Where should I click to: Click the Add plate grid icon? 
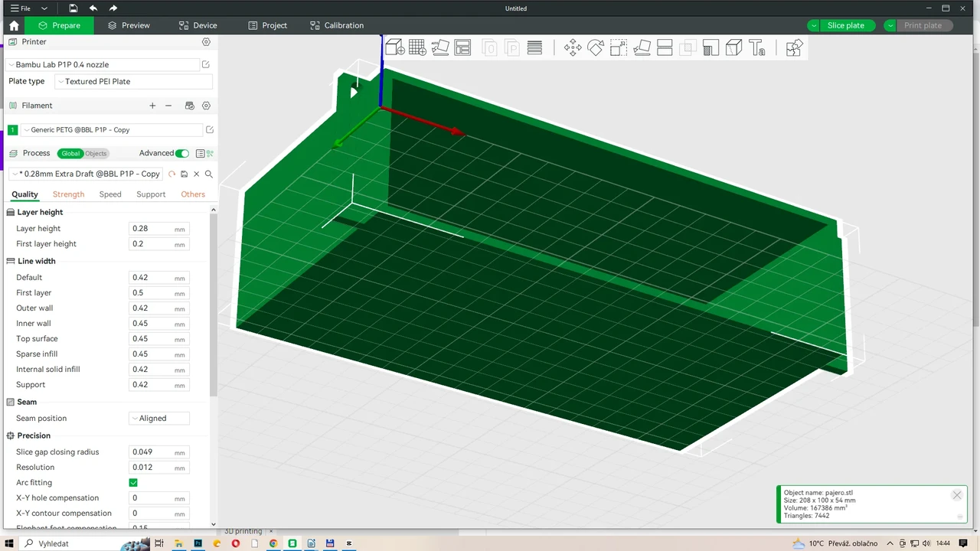click(x=417, y=48)
